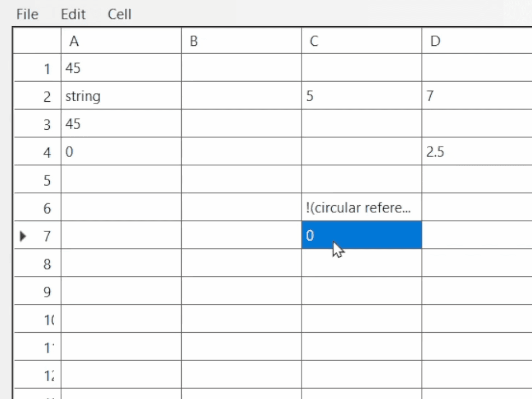The width and height of the screenshot is (532, 399).
Task: Click the top-left select-all corner cell
Action: pos(37,41)
